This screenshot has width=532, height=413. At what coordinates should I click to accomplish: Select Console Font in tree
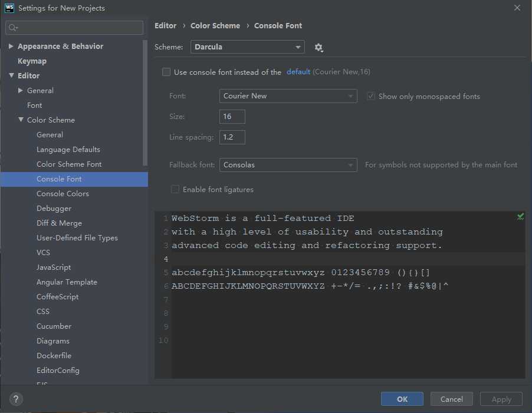[74, 179]
